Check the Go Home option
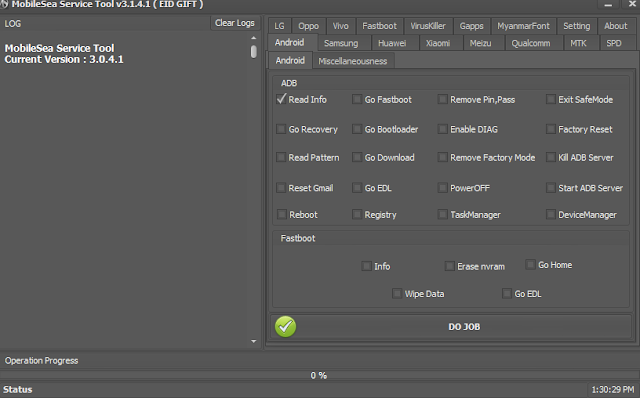This screenshot has height=398, width=640. coord(531,265)
